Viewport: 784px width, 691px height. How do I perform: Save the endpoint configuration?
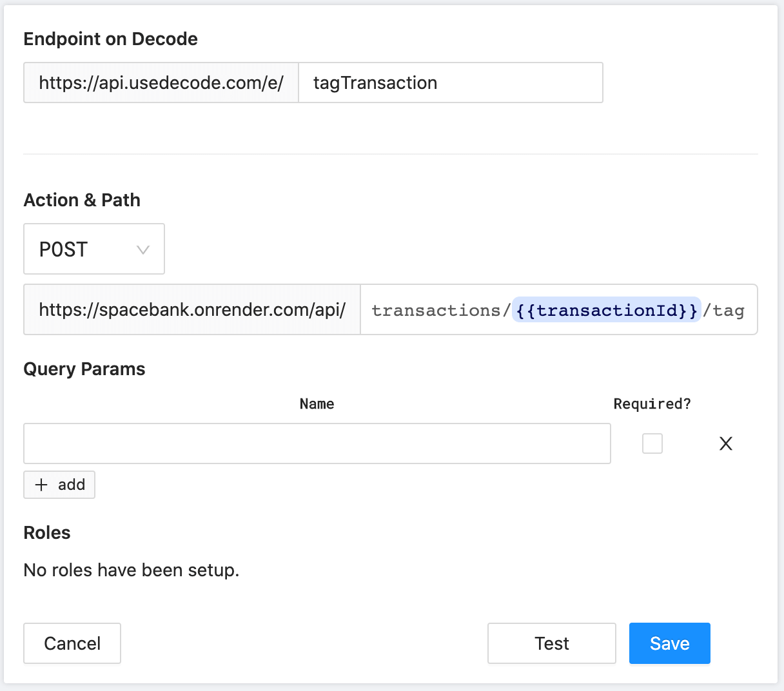point(669,643)
